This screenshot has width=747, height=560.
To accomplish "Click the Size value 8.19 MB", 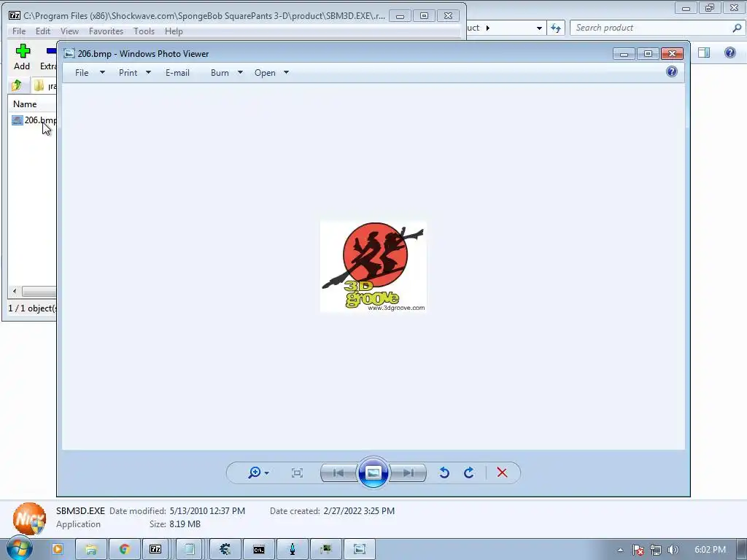I will point(185,524).
